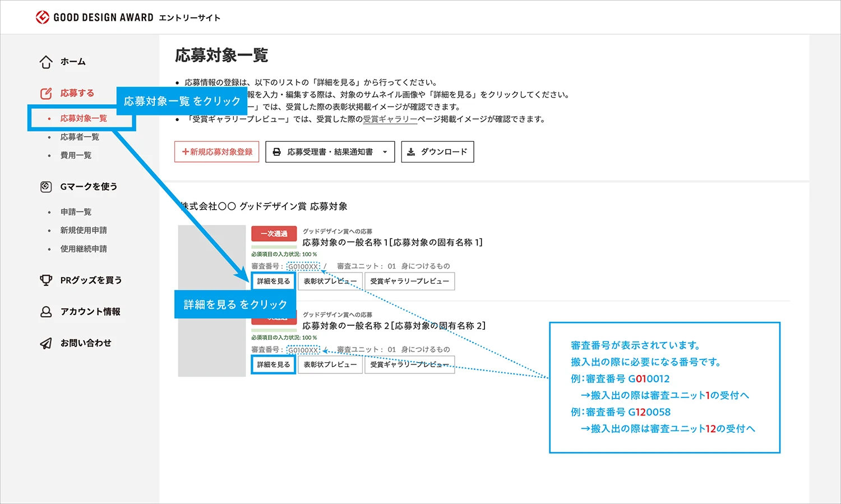Viewport: 841px width, 504px height.
Task: Click the home icon in the sidebar
Action: [45, 62]
